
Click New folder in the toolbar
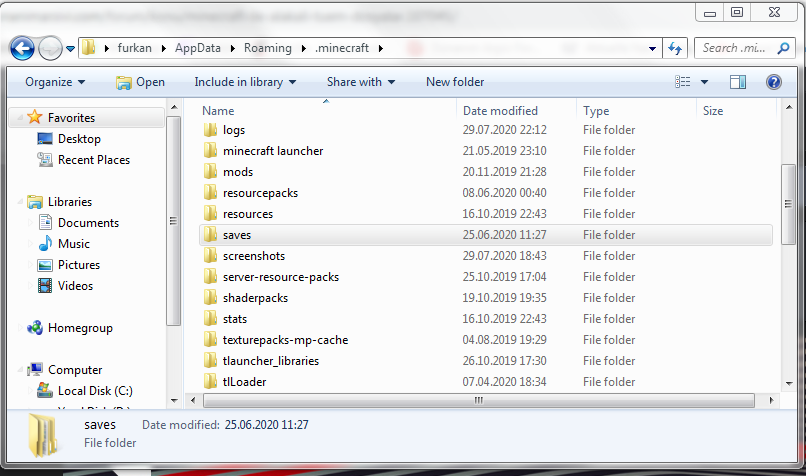click(x=455, y=82)
